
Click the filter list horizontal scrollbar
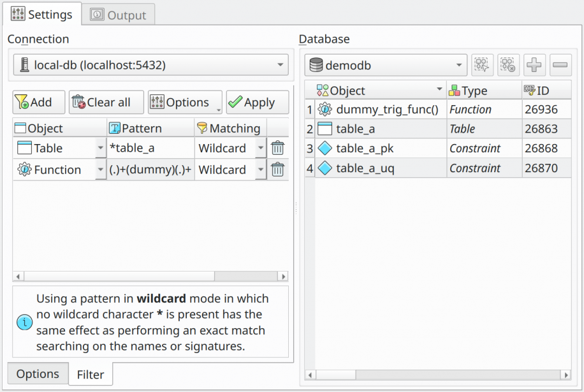point(150,276)
